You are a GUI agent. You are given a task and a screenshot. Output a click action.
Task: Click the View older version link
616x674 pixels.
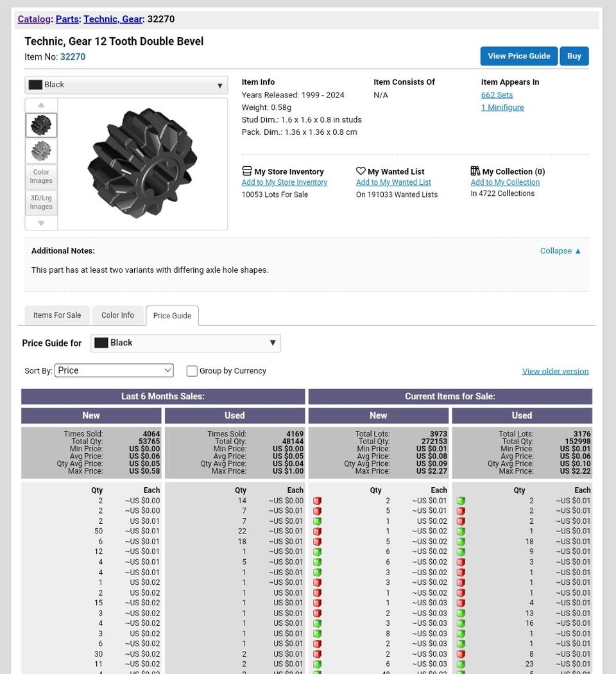[x=556, y=371]
